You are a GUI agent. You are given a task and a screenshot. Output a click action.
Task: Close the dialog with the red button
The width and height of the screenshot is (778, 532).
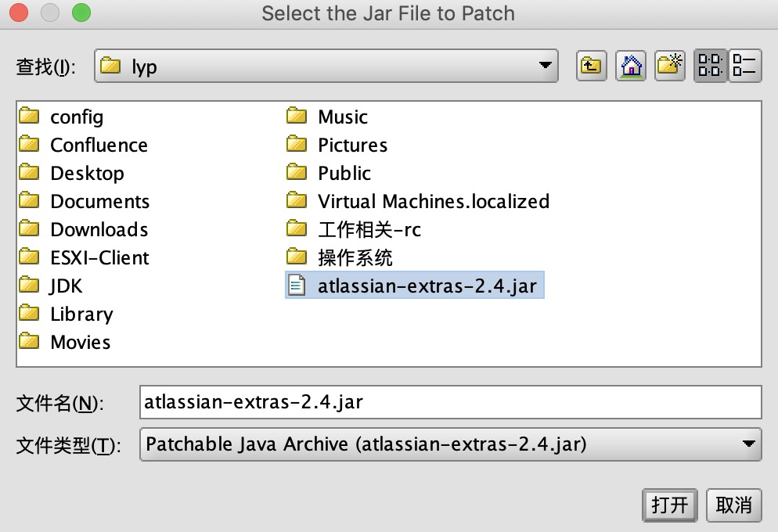pyautogui.click(x=19, y=13)
